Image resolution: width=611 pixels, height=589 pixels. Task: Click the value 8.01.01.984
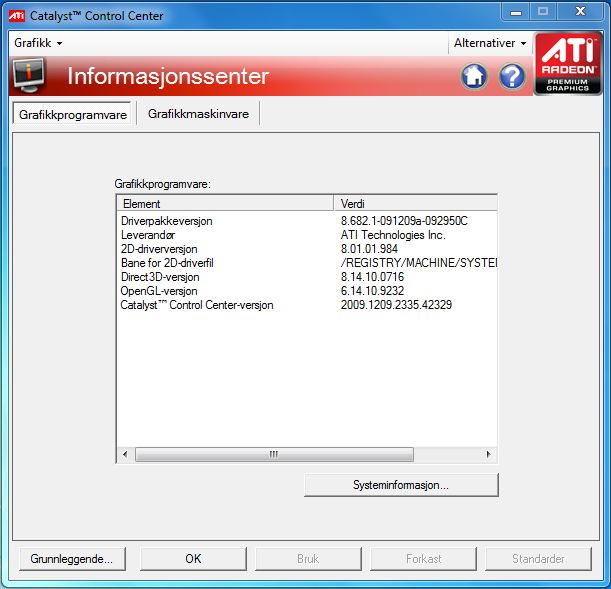[369, 249]
